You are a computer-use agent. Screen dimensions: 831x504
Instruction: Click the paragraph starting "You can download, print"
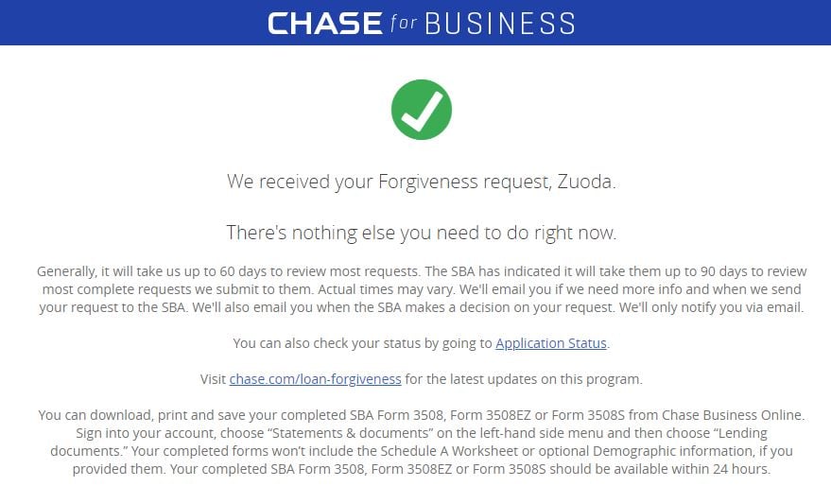(x=422, y=442)
